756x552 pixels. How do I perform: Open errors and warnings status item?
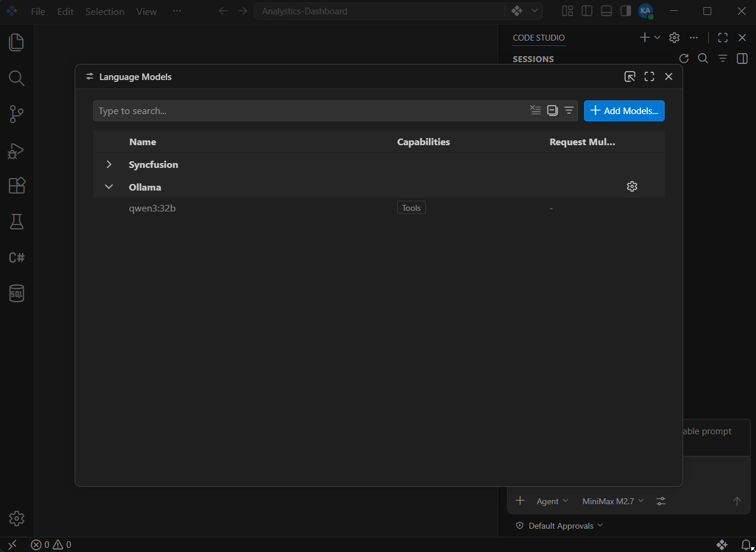pyautogui.click(x=51, y=544)
